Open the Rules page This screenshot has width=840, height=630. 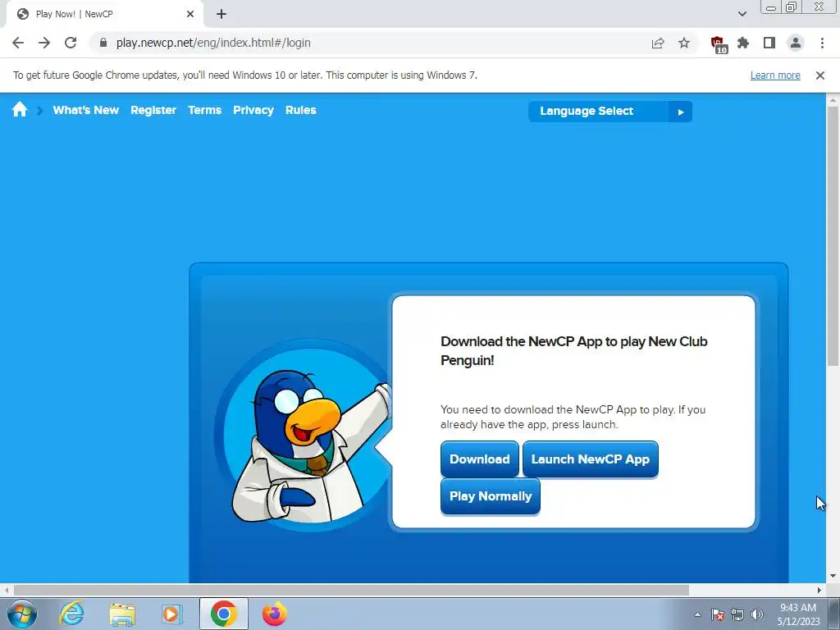coord(300,110)
